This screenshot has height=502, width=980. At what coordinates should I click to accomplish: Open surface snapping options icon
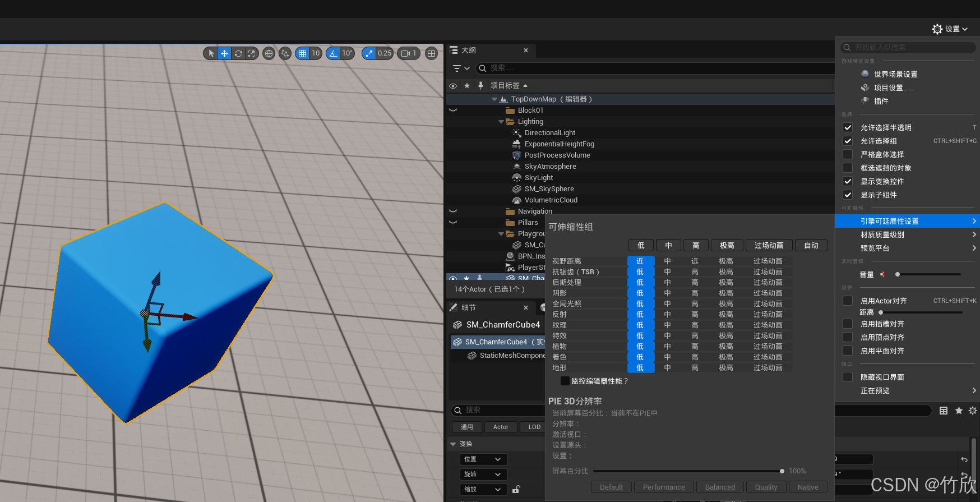click(x=285, y=53)
